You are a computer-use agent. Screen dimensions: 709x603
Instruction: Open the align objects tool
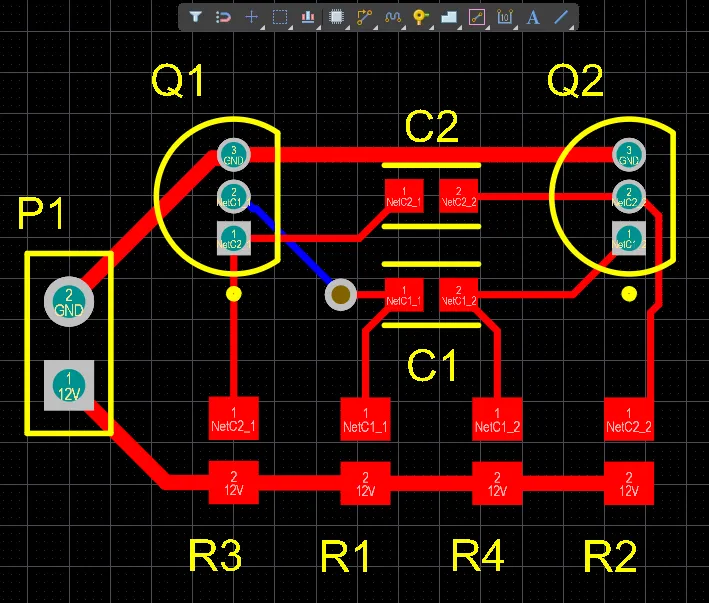308,17
